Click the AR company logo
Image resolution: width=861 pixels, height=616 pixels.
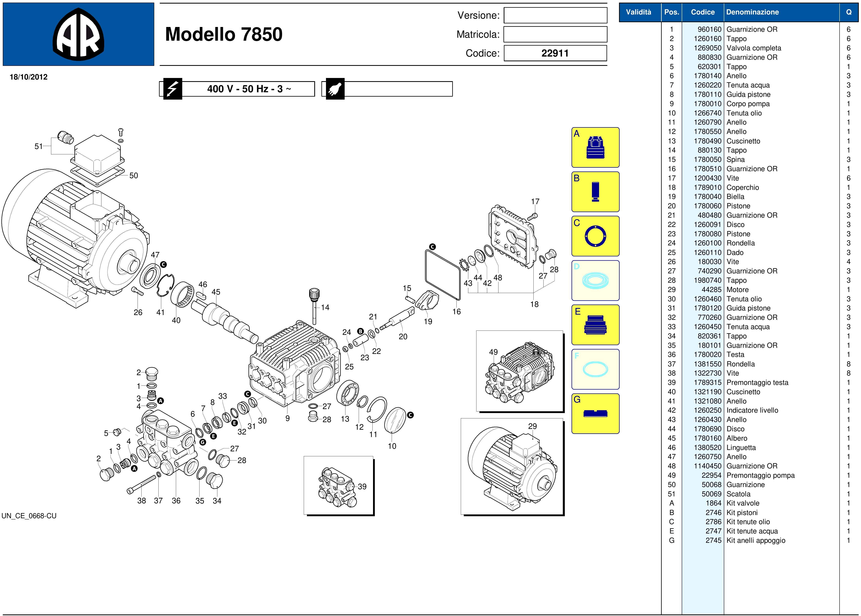pyautogui.click(x=78, y=35)
